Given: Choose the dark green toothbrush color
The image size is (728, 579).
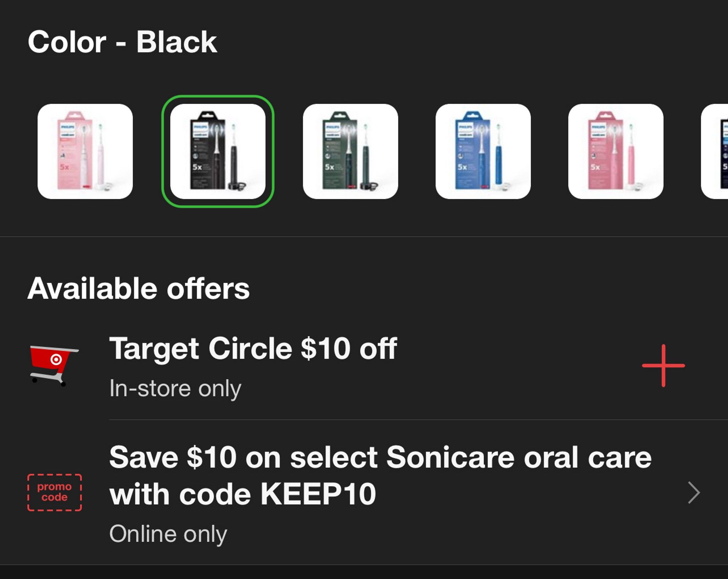Looking at the screenshot, I should 350,151.
